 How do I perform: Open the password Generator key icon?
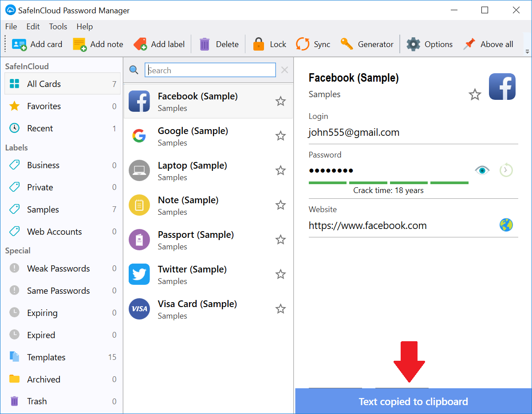(x=347, y=44)
